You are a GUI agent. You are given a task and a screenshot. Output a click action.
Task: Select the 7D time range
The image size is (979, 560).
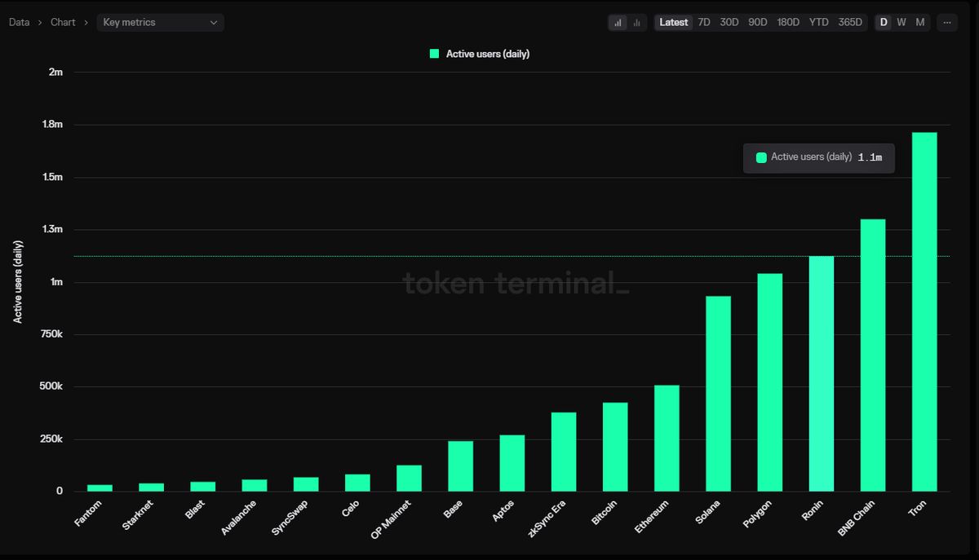pos(704,23)
